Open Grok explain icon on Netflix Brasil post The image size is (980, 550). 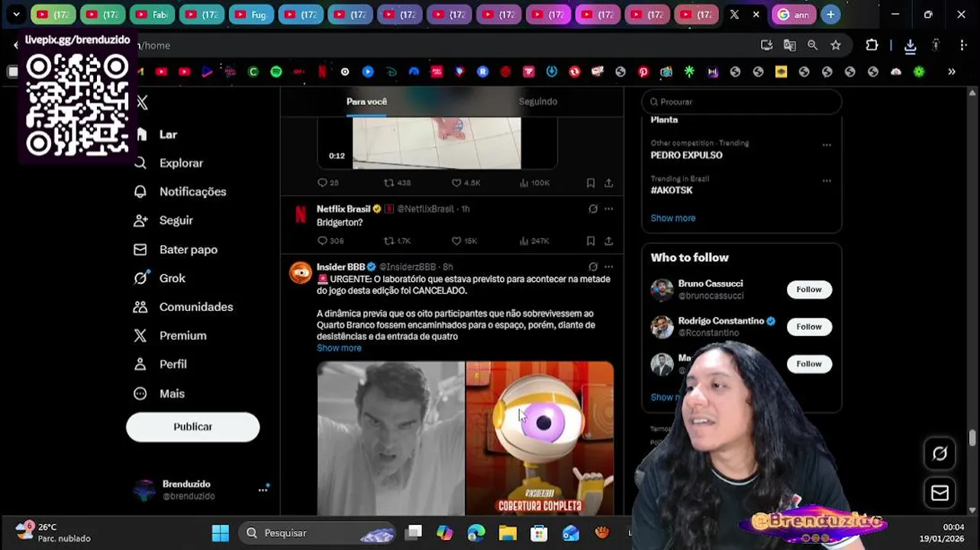[x=593, y=209]
